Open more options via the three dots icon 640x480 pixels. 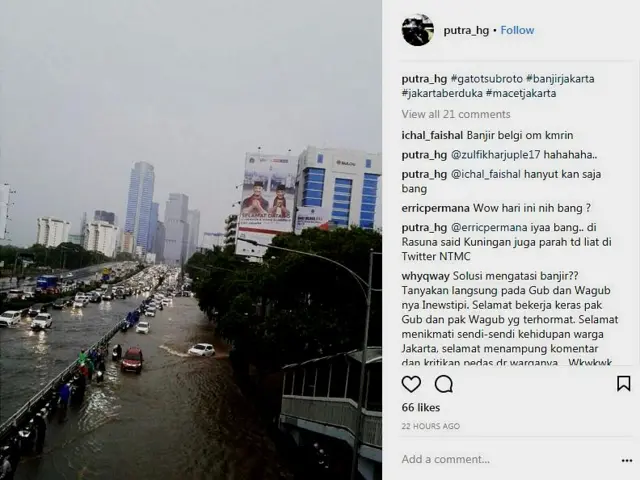click(627, 460)
